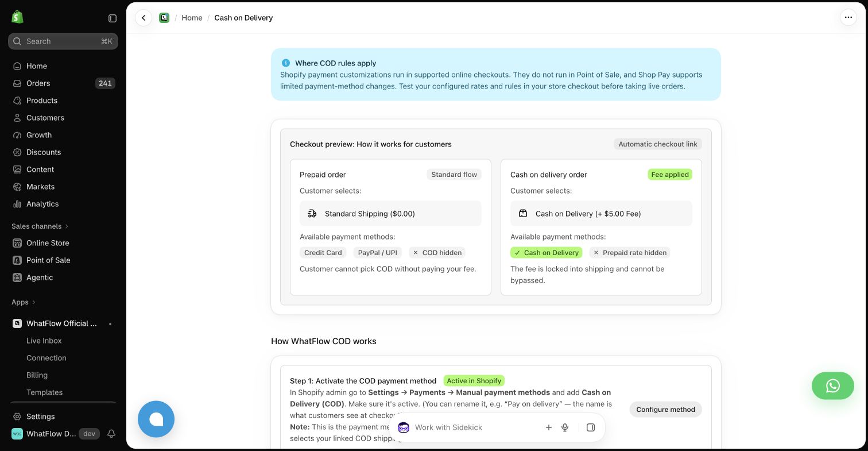Click the Sidekick plus attach icon
The width and height of the screenshot is (868, 451).
point(549,427)
